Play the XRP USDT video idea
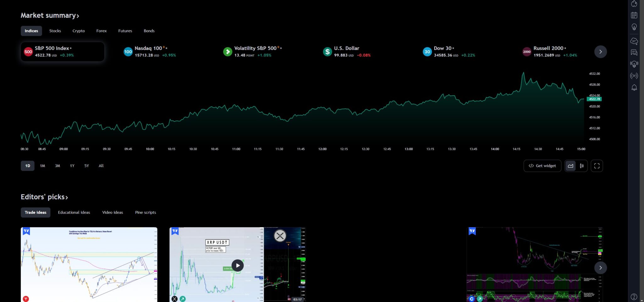This screenshot has width=644, height=302. (237, 266)
